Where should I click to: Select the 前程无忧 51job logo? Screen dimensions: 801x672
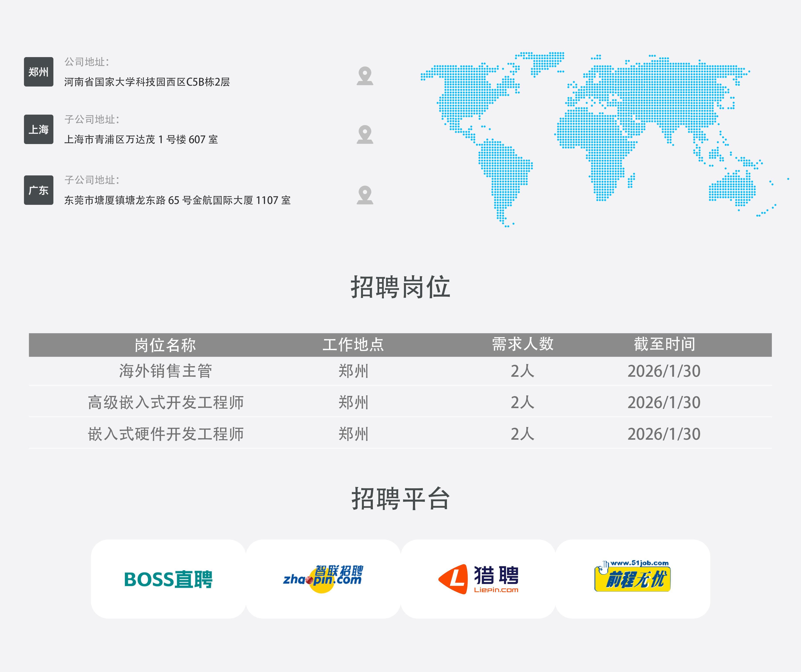point(633,577)
